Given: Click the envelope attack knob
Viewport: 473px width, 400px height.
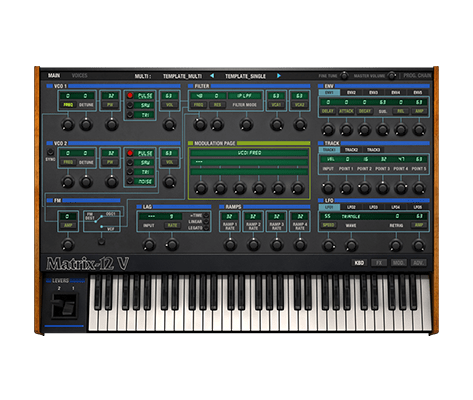Looking at the screenshot, I should [346, 129].
